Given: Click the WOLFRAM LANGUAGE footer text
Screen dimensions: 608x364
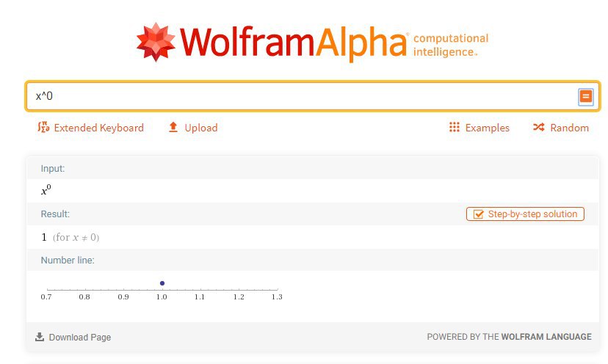Looking at the screenshot, I should point(546,337).
